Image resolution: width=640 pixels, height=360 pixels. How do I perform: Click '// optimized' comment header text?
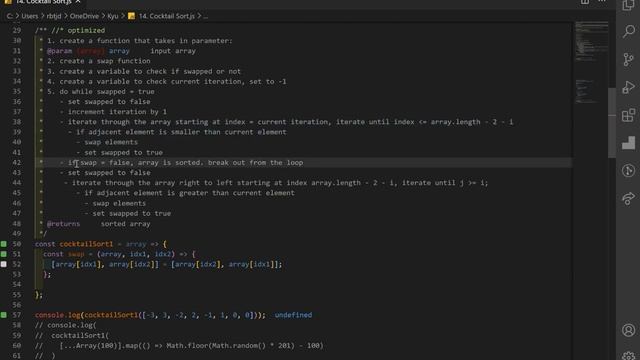[78, 30]
